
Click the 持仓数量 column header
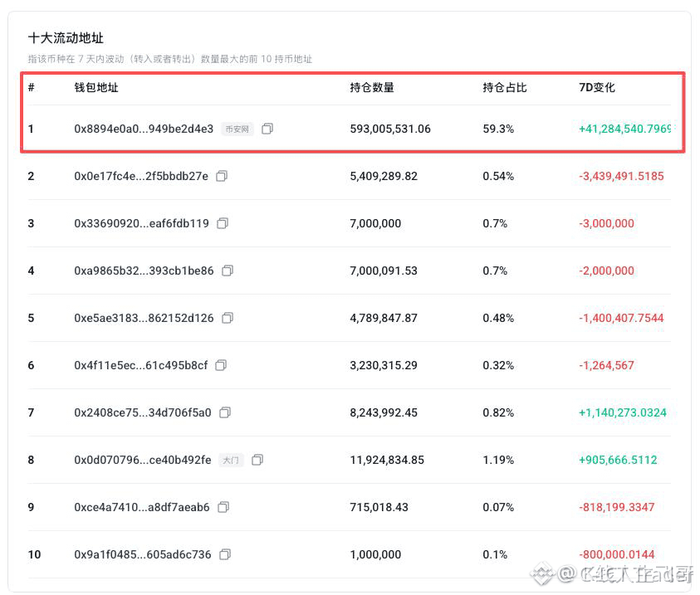(372, 87)
